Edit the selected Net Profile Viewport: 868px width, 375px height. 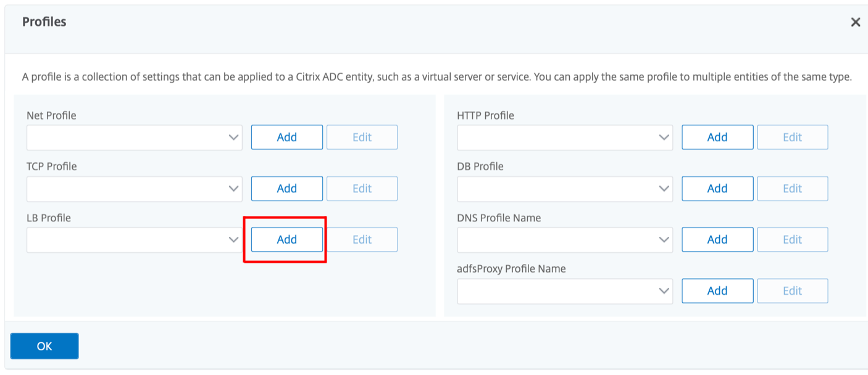(x=362, y=138)
